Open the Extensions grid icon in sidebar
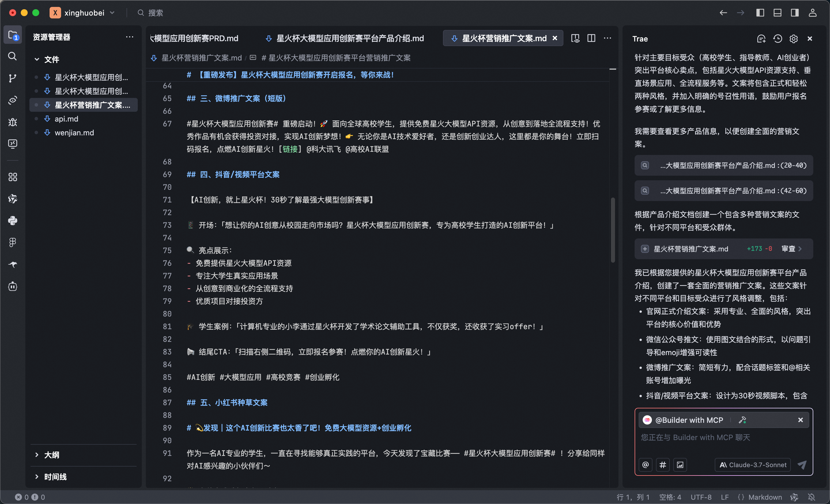This screenshot has width=830, height=504. coord(12,177)
